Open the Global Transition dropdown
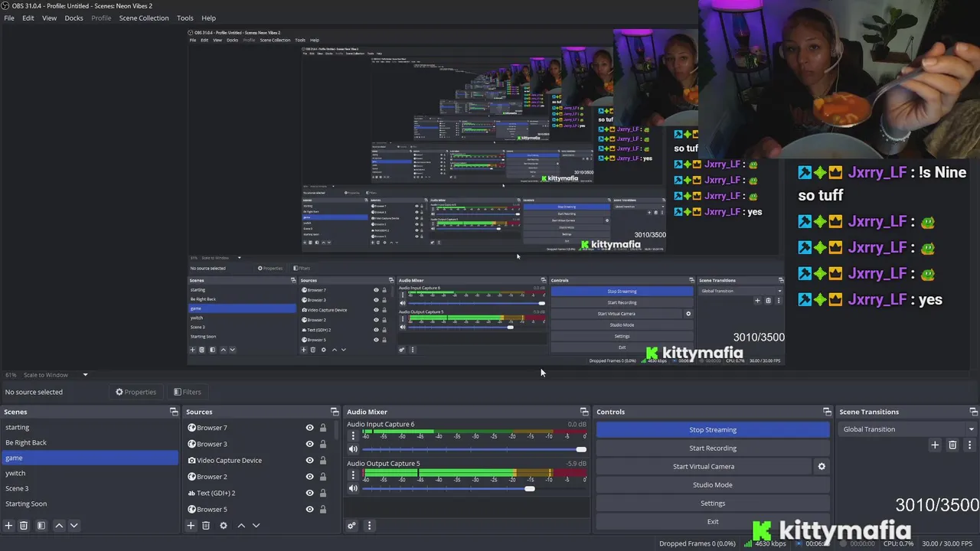Viewport: 980px width, 551px height. coord(908,429)
